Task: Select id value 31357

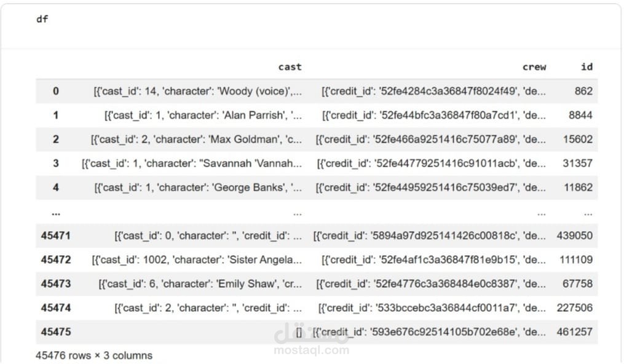Action: coord(578,164)
